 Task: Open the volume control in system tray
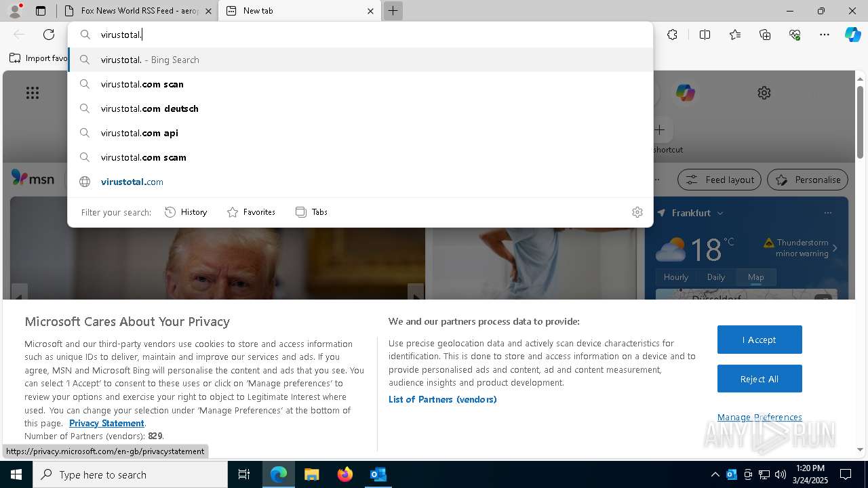pos(781,474)
